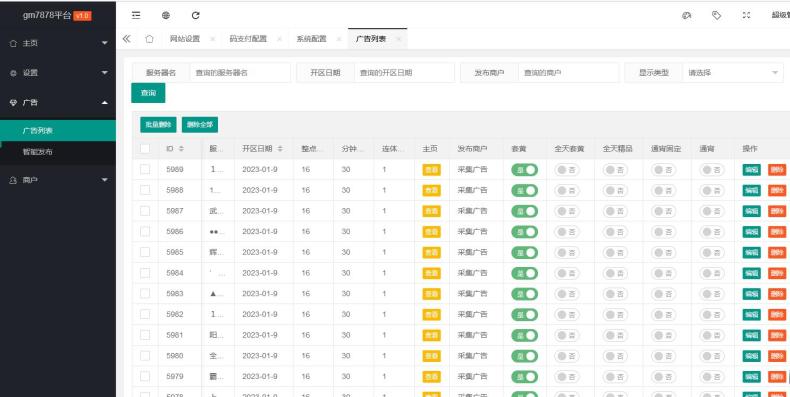This screenshot has width=790, height=397.
Task: Sort by 开区日期 column arrows
Action: click(280, 149)
